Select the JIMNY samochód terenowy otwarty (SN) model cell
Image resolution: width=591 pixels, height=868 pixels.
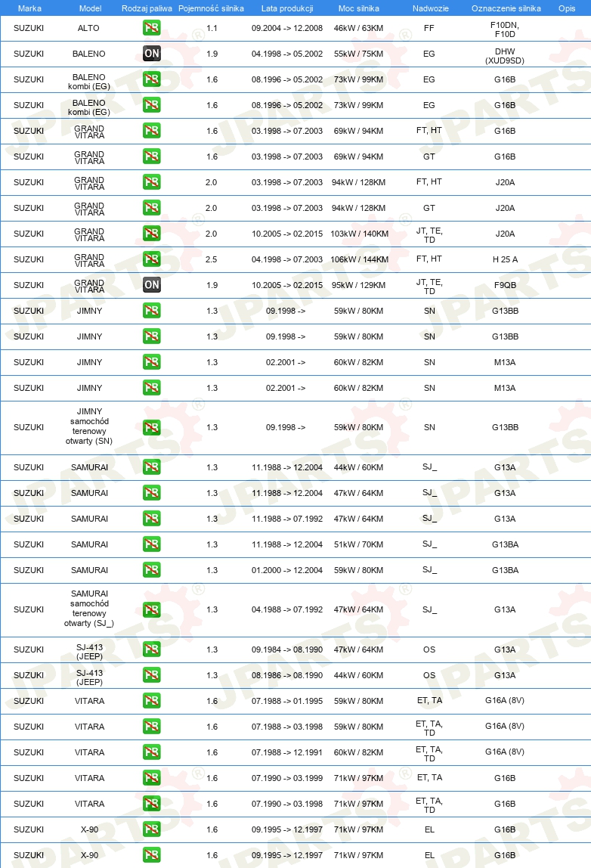[89, 426]
